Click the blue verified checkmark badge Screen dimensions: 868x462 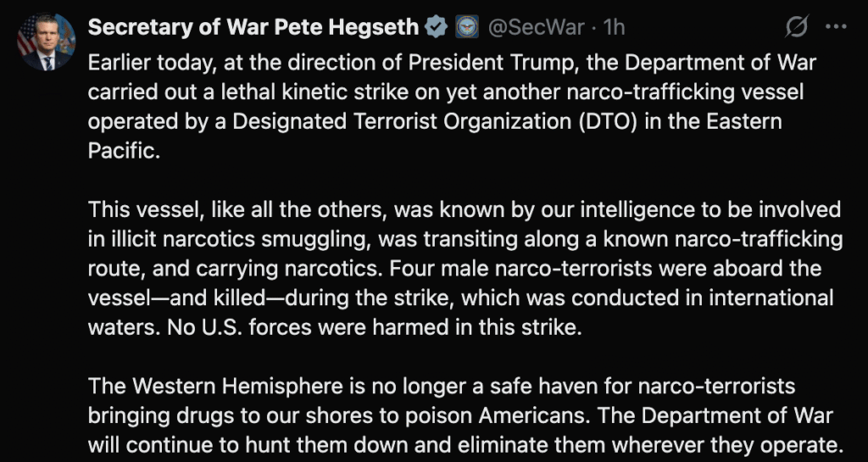pos(436,27)
